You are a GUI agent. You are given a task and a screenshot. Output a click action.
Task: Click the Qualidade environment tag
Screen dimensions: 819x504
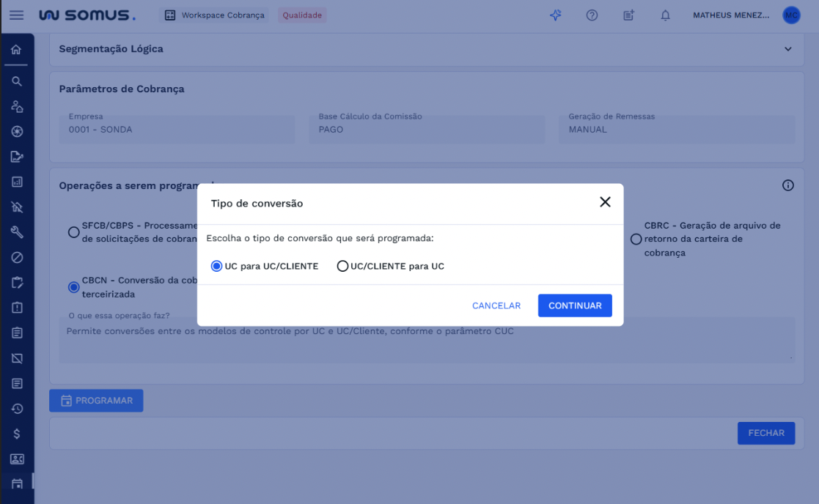pos(302,15)
